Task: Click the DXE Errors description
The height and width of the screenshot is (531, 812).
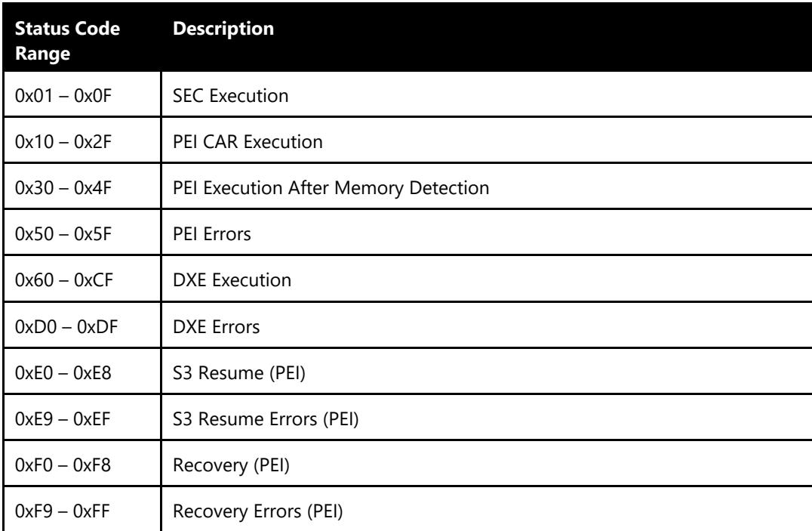Action: pyautogui.click(x=216, y=327)
